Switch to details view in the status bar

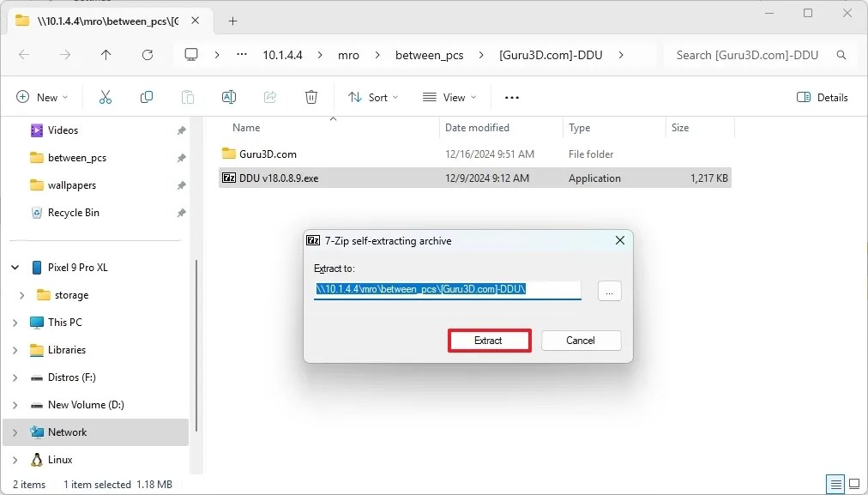(x=836, y=485)
